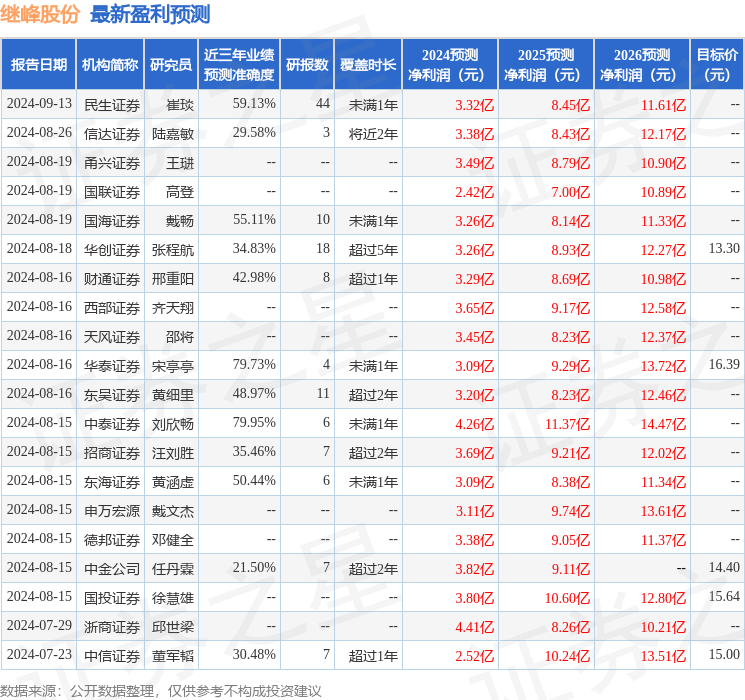Image resolution: width=745 pixels, height=700 pixels.
Task: Select the 国海证券 institution cell
Action: tap(112, 221)
